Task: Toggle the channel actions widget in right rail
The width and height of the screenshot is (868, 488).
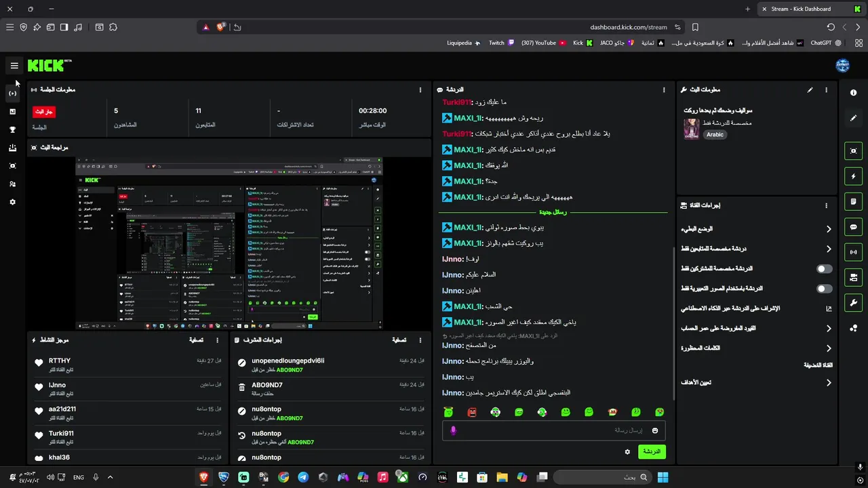Action: tap(854, 277)
